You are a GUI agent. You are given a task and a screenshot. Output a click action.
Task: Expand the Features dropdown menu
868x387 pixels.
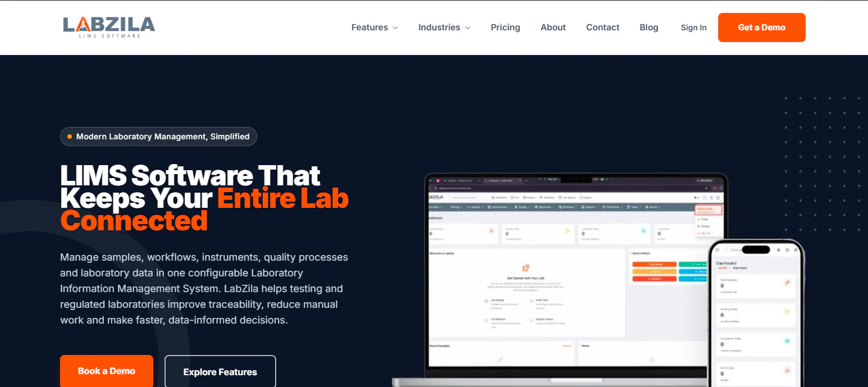374,28
